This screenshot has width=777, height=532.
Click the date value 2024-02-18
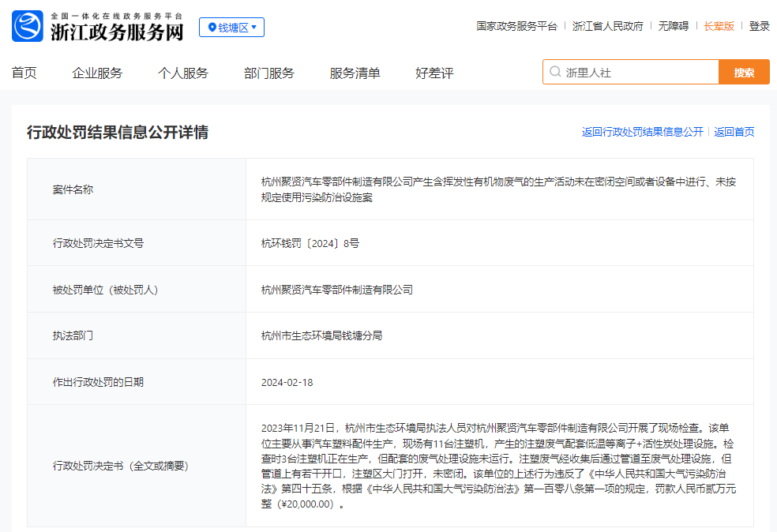click(x=287, y=382)
